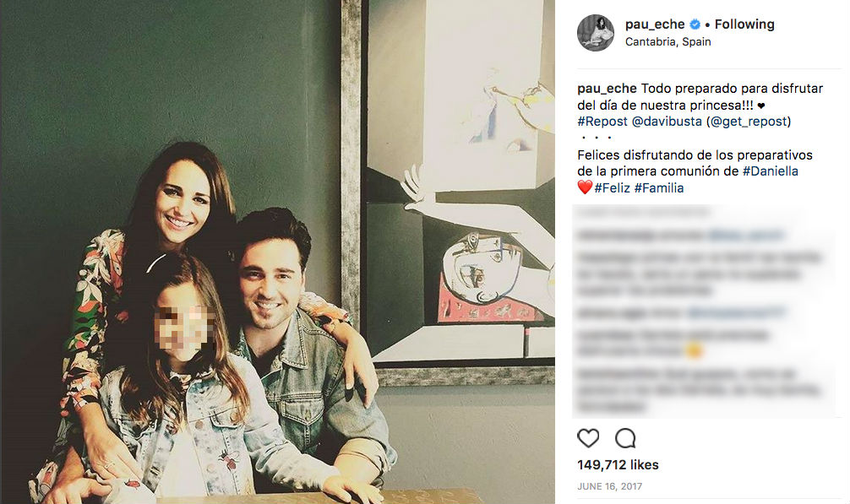Click the JUNE 16, 2017 timestamp
This screenshot has height=504, width=850.
[x=610, y=486]
